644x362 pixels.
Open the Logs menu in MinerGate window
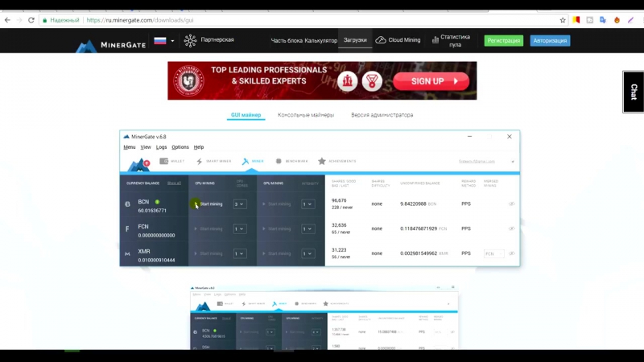tap(162, 147)
